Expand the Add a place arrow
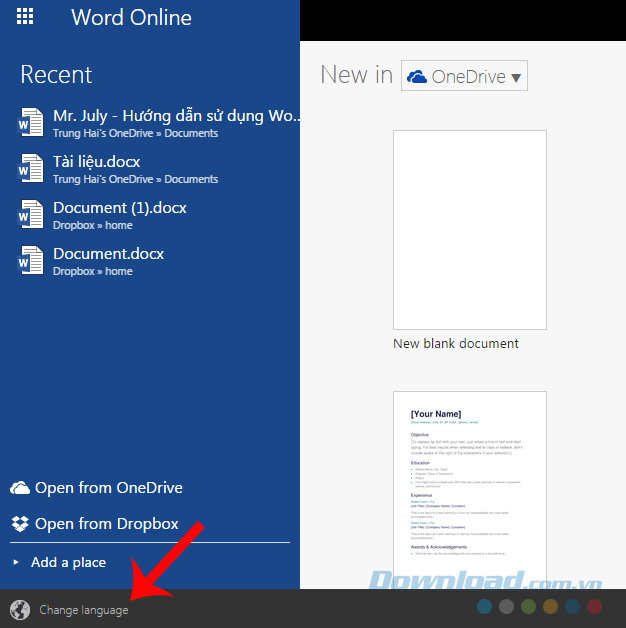This screenshot has width=626, height=628. pyautogui.click(x=16, y=562)
